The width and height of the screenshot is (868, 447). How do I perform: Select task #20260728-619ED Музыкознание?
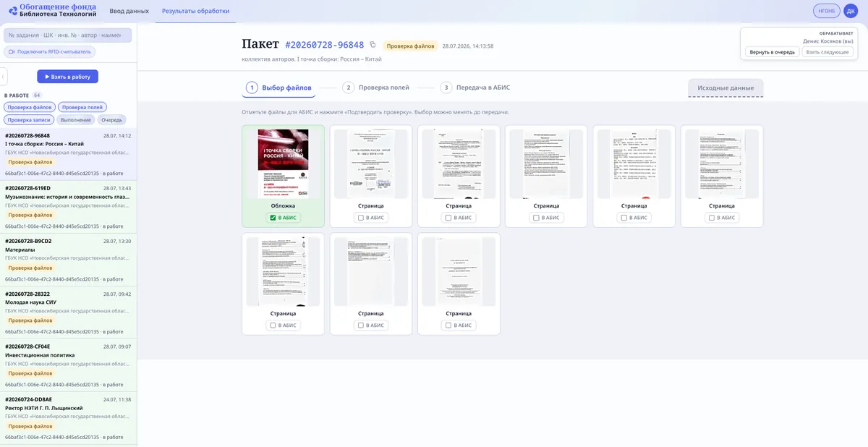pos(68,207)
